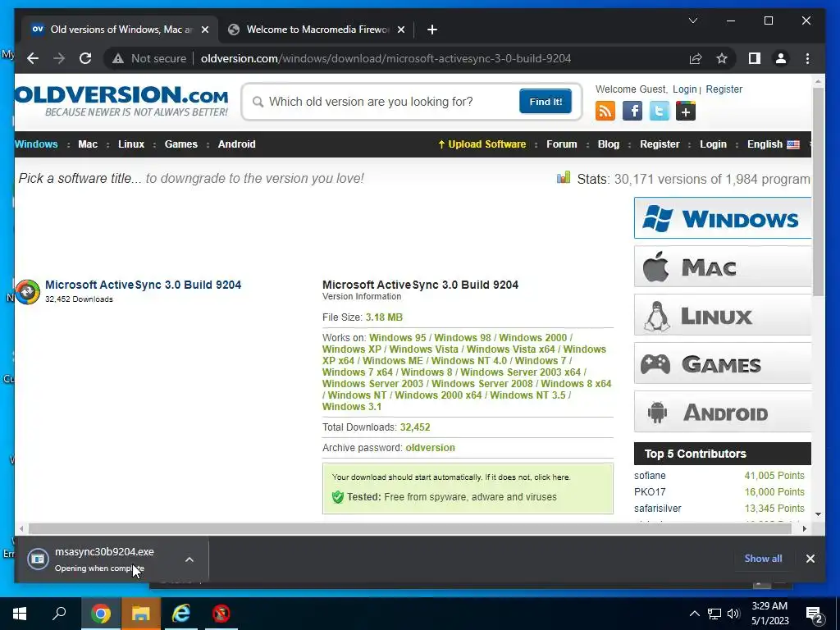Screen dimensions: 840x630
Task: Click the page vertical scrollbar thumb
Action: click(x=818, y=192)
